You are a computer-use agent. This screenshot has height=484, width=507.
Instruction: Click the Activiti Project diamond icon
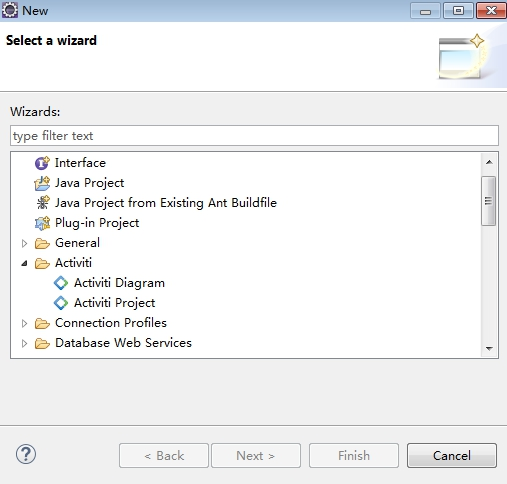tap(61, 303)
